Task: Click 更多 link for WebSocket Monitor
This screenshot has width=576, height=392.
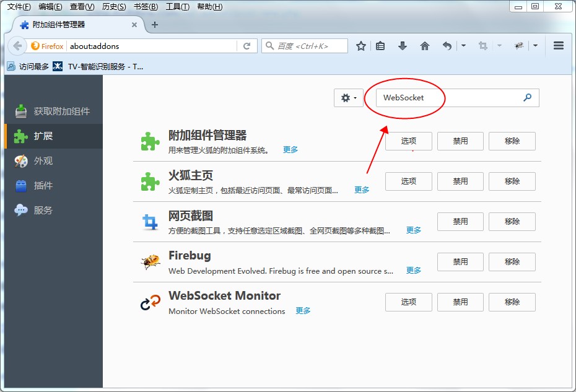Action: click(x=303, y=311)
